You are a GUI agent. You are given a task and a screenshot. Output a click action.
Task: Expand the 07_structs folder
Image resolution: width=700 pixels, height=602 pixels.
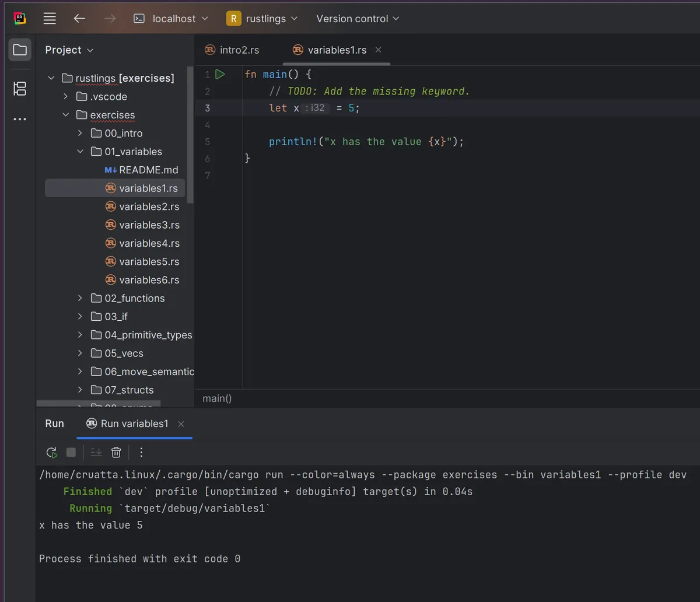(80, 390)
